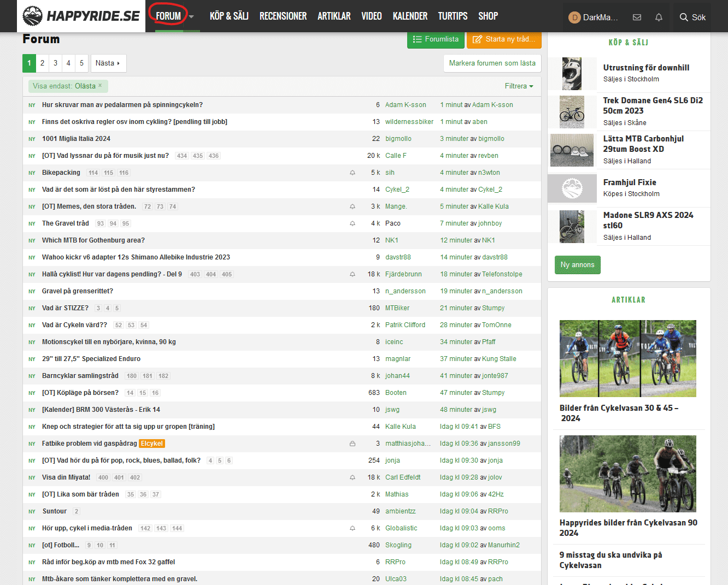Remove the 'Visa endast: Olästa' filter
This screenshot has width=728, height=585.
[x=101, y=86]
